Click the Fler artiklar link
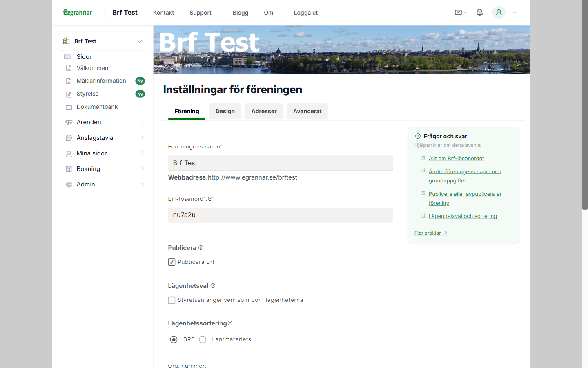 point(428,233)
